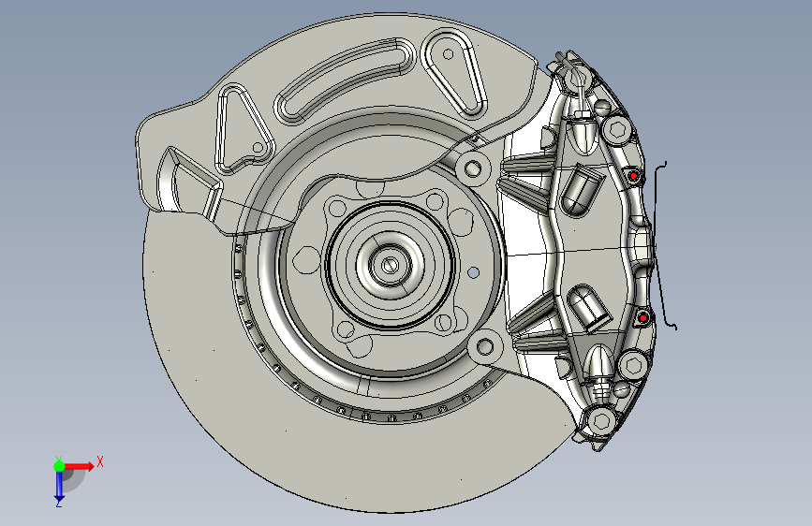
Task: Click the green Y axis dot on the triad
Action: tap(60, 466)
